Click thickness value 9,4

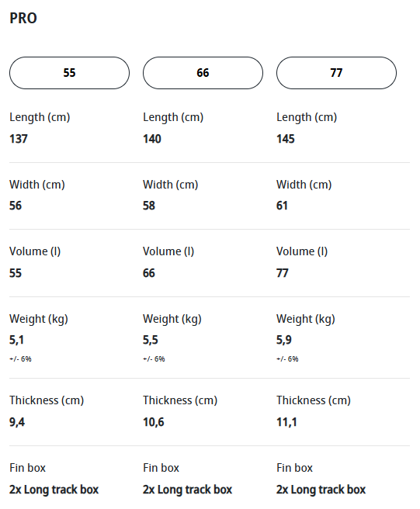point(17,422)
